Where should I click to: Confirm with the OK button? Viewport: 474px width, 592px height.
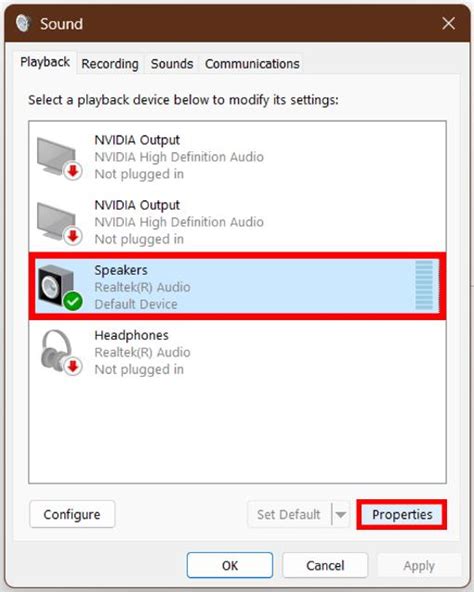pyautogui.click(x=230, y=565)
